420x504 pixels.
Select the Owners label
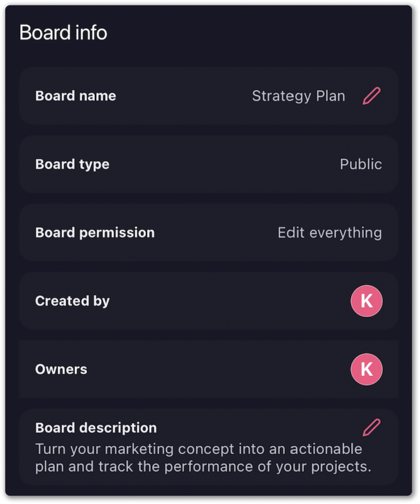[61, 369]
